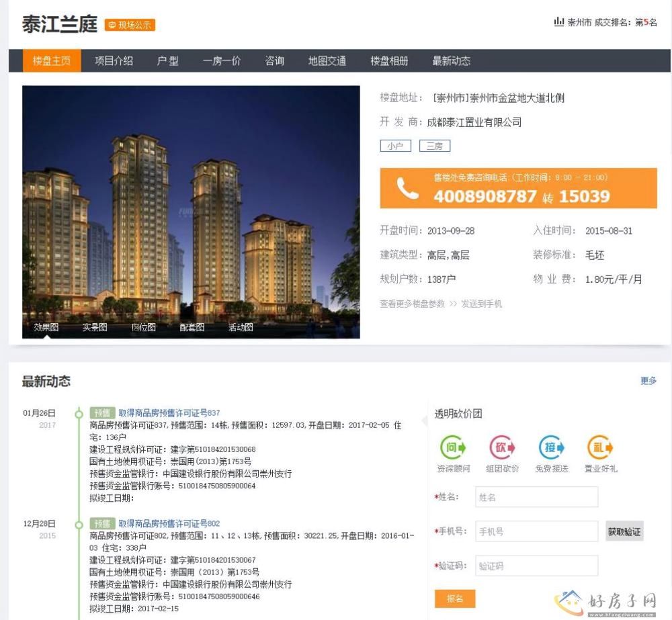
Task: Click the ranking bar chart icon
Action: pos(558,22)
